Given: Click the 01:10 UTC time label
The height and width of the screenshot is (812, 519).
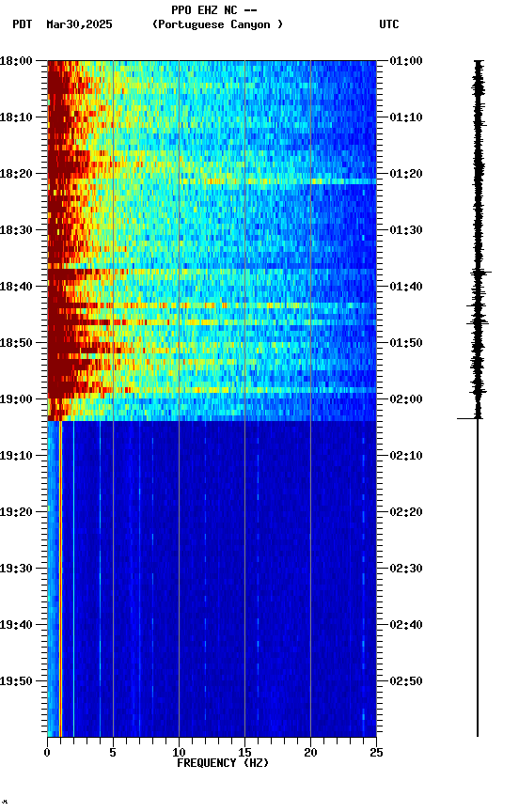Looking at the screenshot, I should (x=406, y=117).
